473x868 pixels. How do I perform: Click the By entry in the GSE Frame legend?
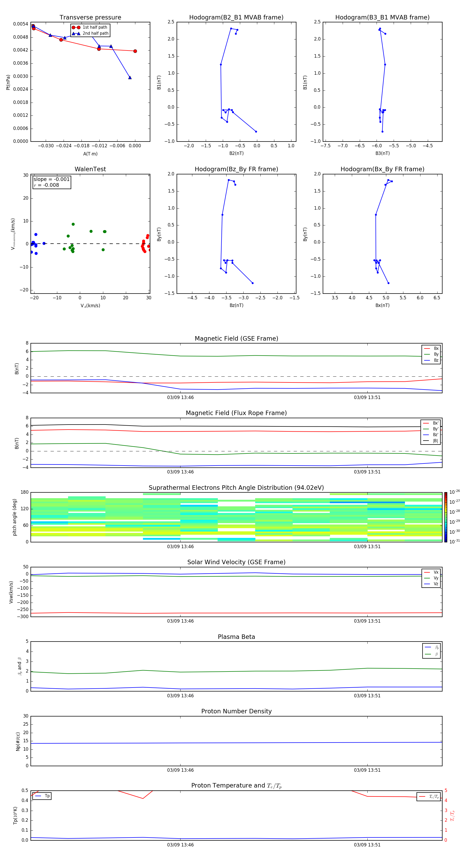coord(431,354)
